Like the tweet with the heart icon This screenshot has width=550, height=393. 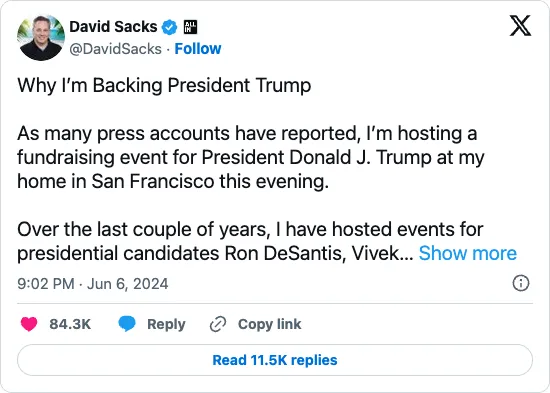click(29, 324)
